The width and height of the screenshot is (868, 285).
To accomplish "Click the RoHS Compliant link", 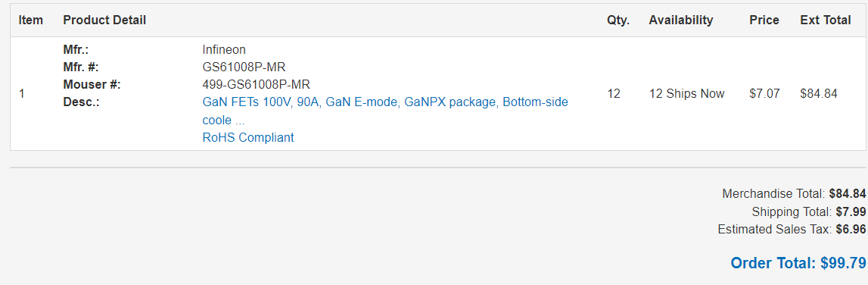I will (248, 137).
